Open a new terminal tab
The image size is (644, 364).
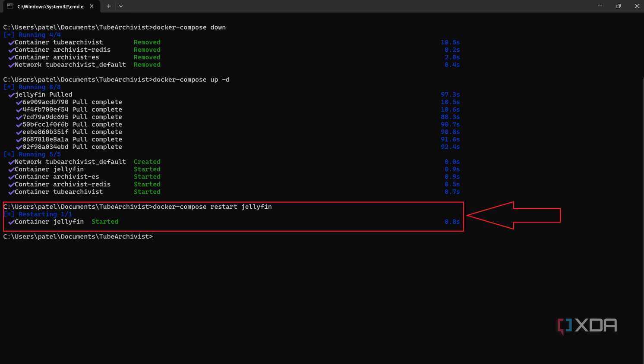(109, 6)
